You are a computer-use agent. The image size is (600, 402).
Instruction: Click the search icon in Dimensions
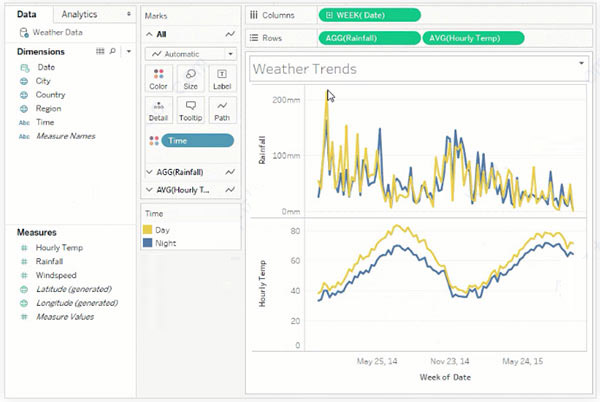tap(113, 50)
